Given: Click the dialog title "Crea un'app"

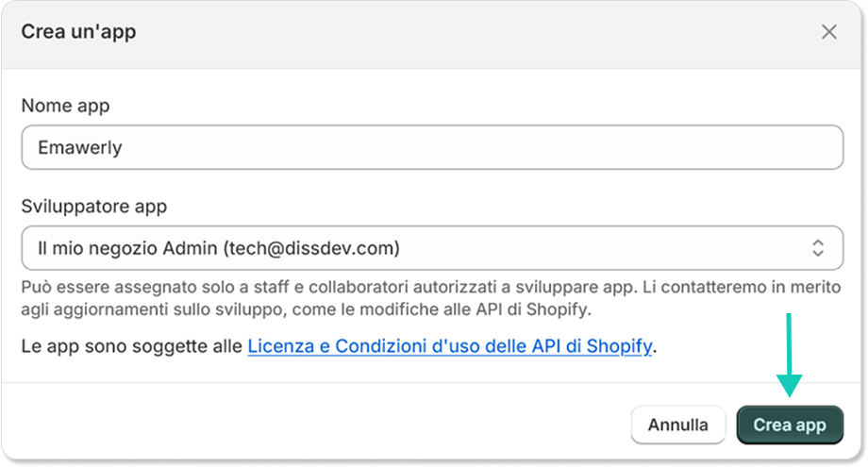Looking at the screenshot, I should click(78, 32).
